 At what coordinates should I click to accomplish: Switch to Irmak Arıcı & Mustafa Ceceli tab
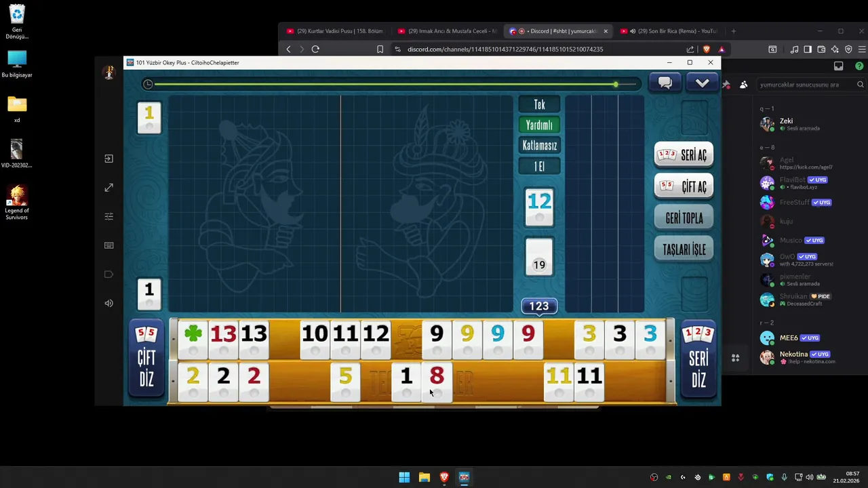pos(448,31)
